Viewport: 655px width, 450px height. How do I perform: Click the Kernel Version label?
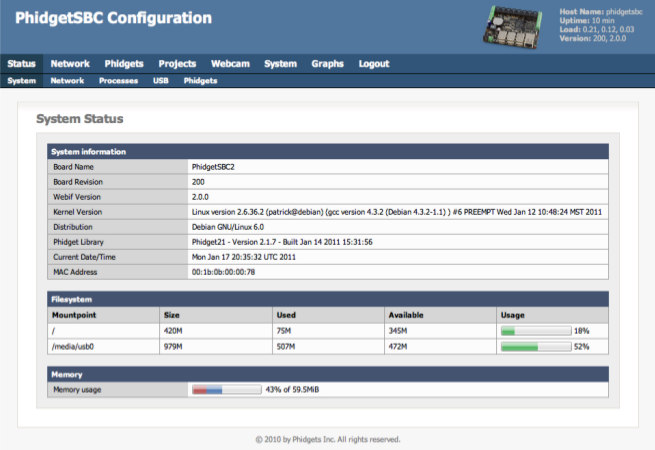tap(77, 212)
